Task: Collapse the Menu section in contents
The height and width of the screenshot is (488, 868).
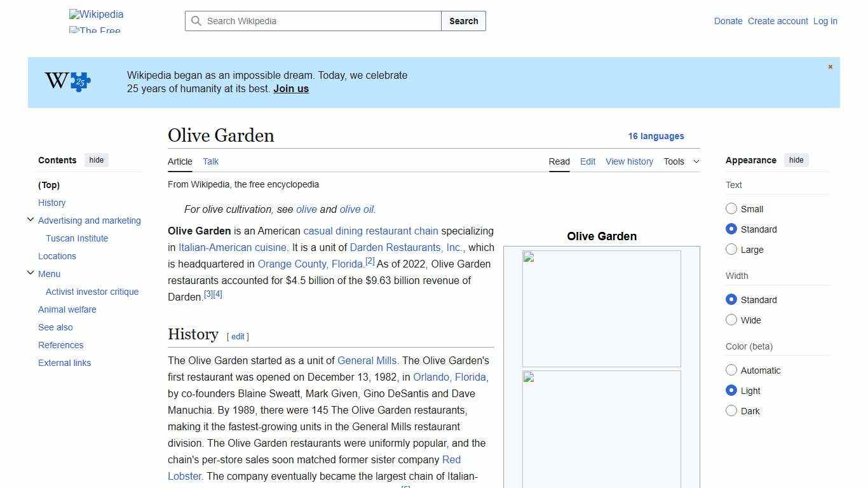Action: point(30,273)
